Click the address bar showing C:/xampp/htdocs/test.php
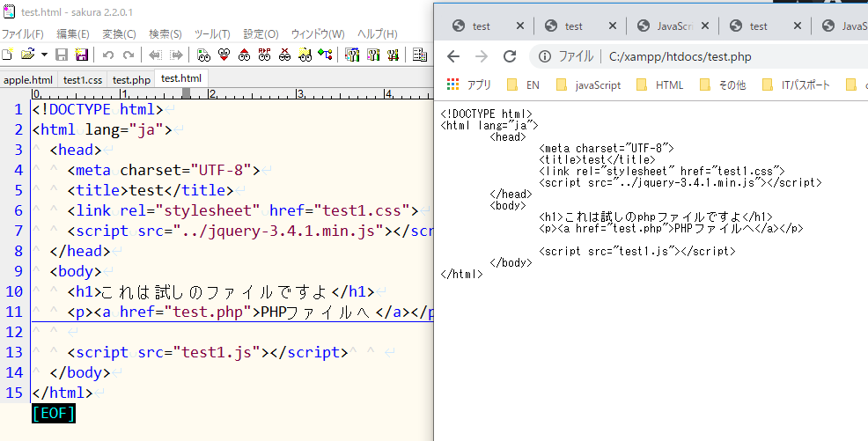Image resolution: width=868 pixels, height=441 pixels. coord(680,56)
